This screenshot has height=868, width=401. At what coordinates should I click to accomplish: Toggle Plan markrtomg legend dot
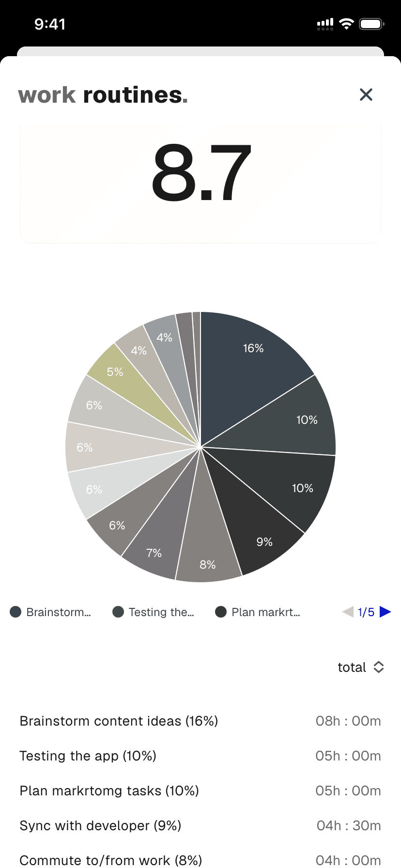tap(221, 612)
